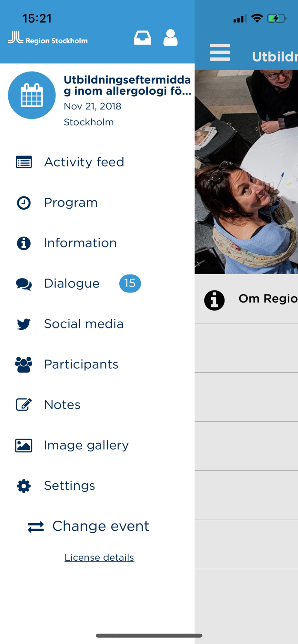Tap the Activity feed list icon
Image resolution: width=298 pixels, height=644 pixels.
tap(24, 162)
